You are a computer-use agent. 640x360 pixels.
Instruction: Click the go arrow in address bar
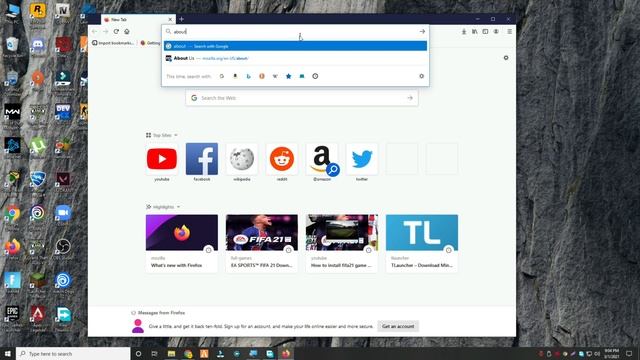coord(422,31)
